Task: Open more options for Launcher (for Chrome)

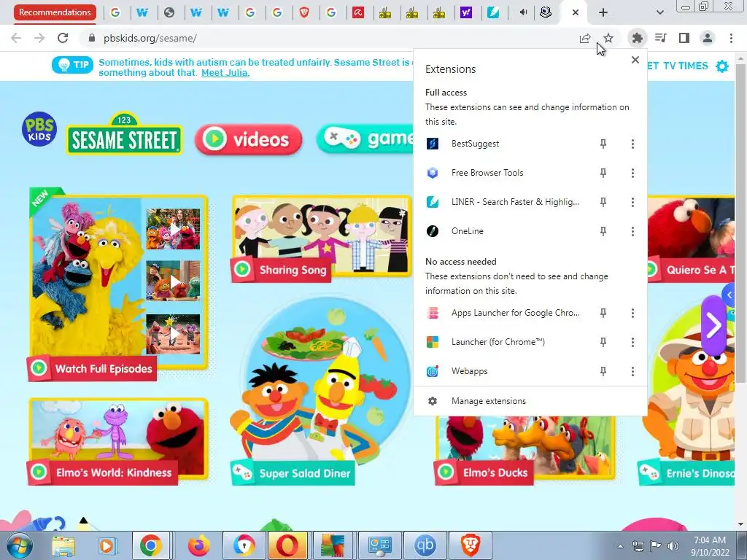Action: coord(632,342)
